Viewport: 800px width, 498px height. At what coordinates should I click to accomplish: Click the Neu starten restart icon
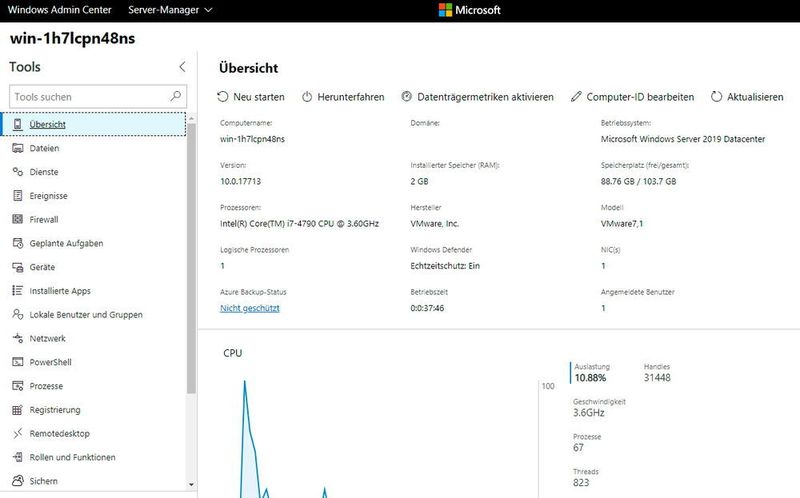(222, 97)
